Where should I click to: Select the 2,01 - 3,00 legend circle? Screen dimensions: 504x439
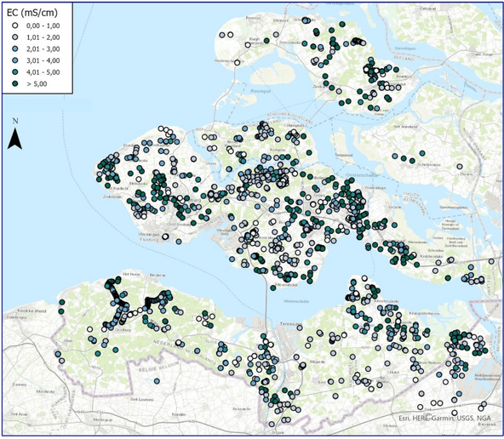pos(14,49)
